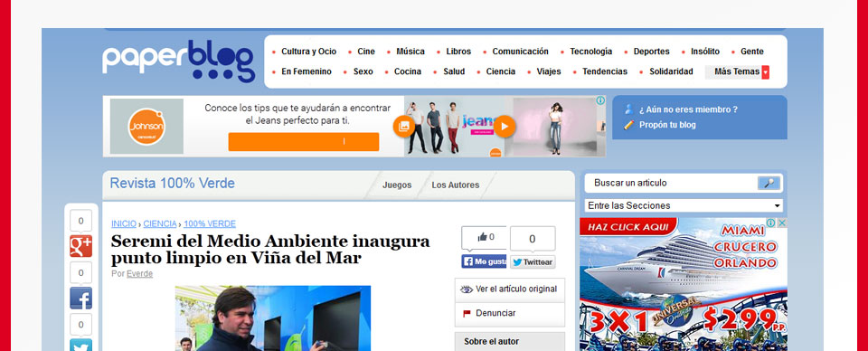Click the orange play arrow in the jeans ad
The width and height of the screenshot is (868, 351).
[505, 127]
